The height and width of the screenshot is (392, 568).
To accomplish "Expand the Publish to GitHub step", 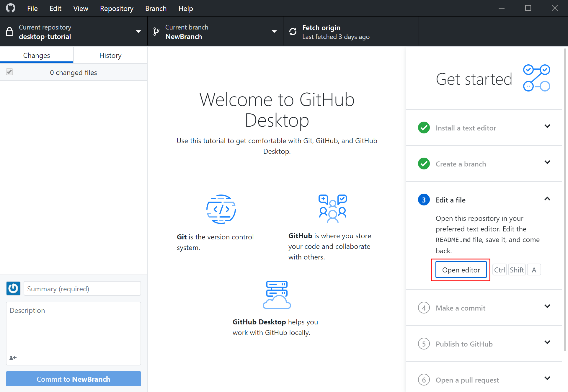I will point(547,342).
